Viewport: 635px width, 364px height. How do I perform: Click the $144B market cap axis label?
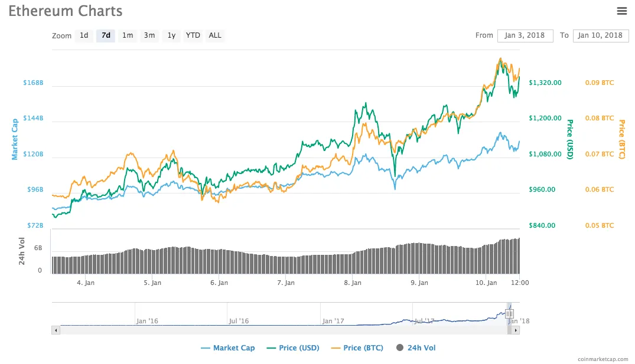click(33, 118)
